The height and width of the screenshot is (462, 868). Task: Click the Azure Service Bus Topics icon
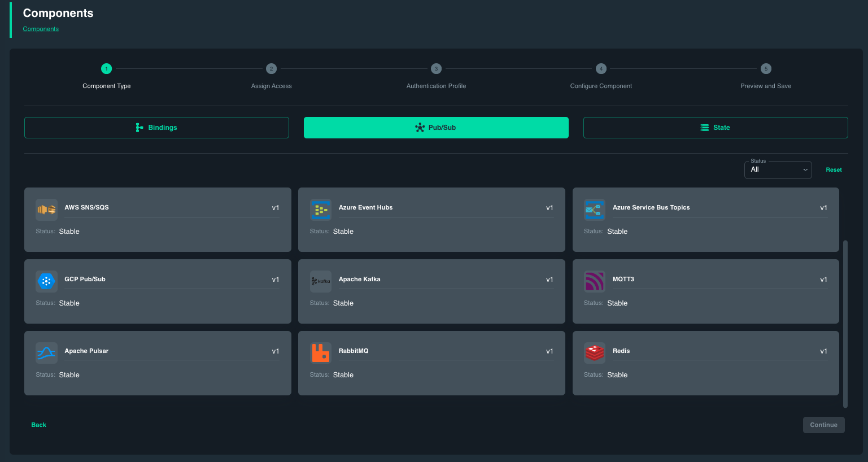point(595,210)
